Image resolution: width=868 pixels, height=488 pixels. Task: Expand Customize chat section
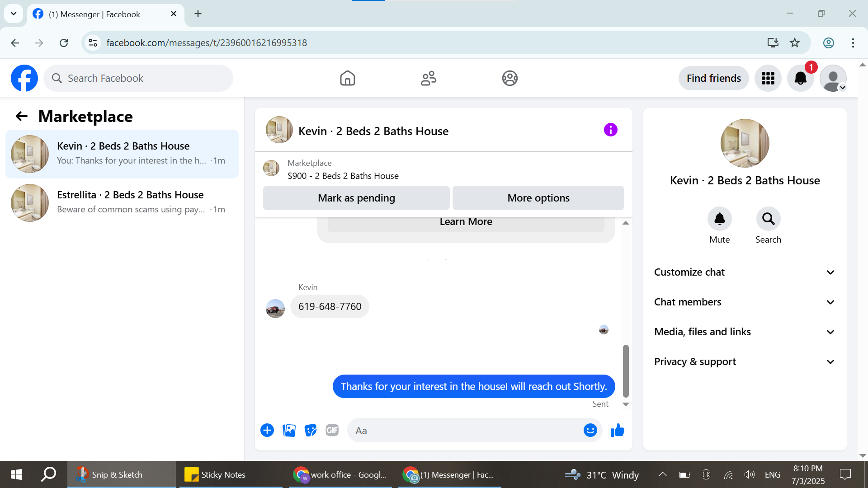point(744,272)
